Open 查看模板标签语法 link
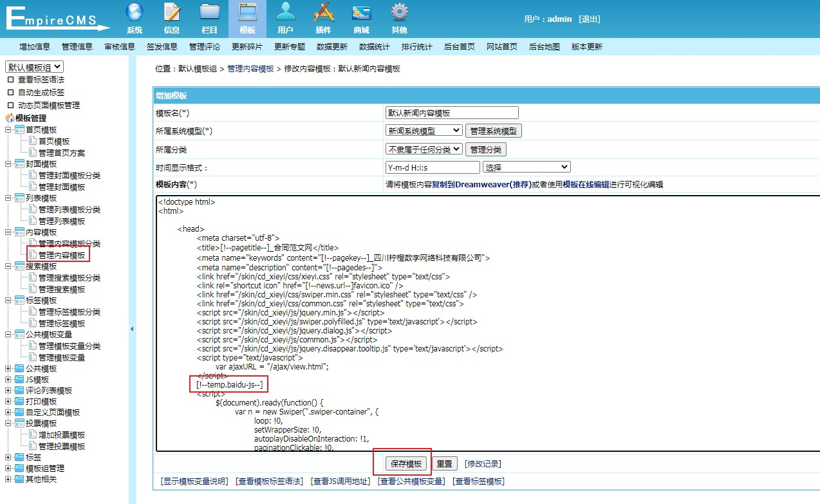This screenshot has width=820, height=504. (269, 481)
